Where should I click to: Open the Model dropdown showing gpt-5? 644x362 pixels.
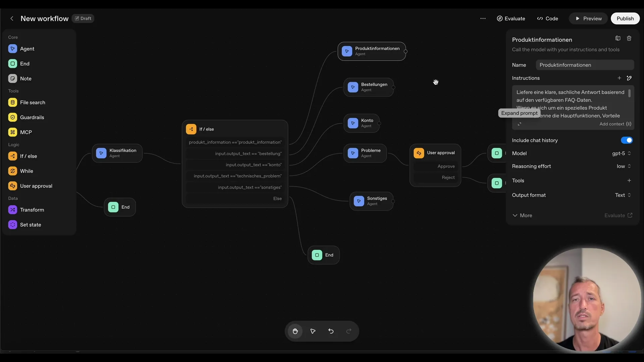621,153
